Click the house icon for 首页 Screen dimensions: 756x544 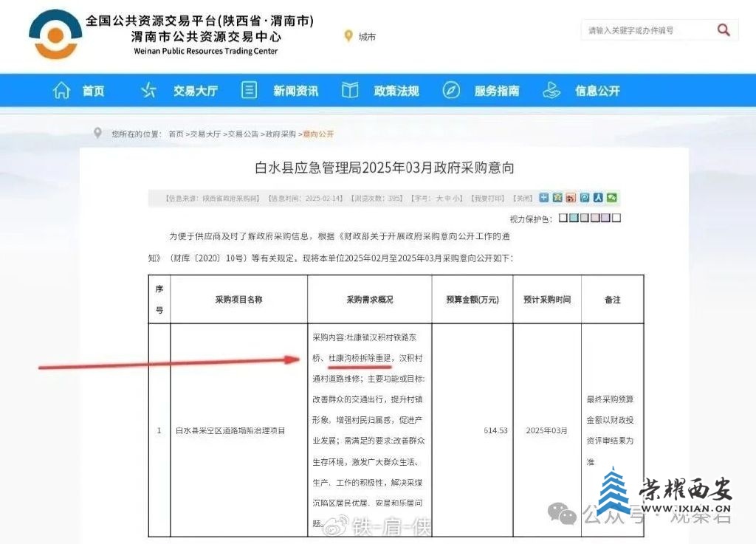tap(61, 91)
